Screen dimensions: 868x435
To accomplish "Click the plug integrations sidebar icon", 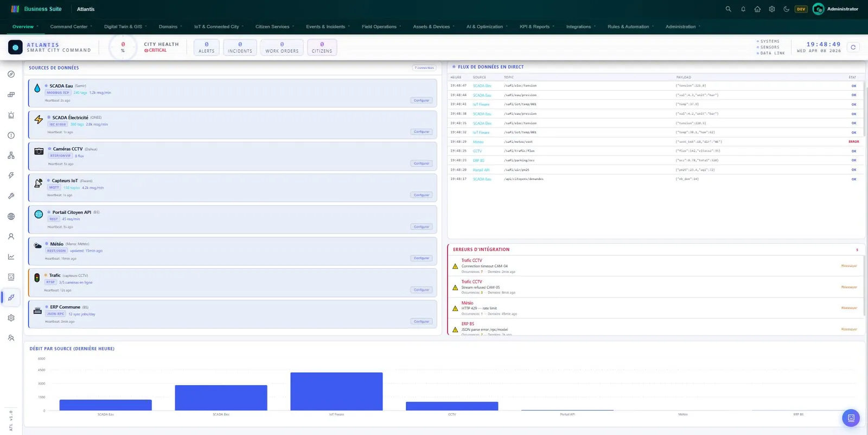I will 11,298.
